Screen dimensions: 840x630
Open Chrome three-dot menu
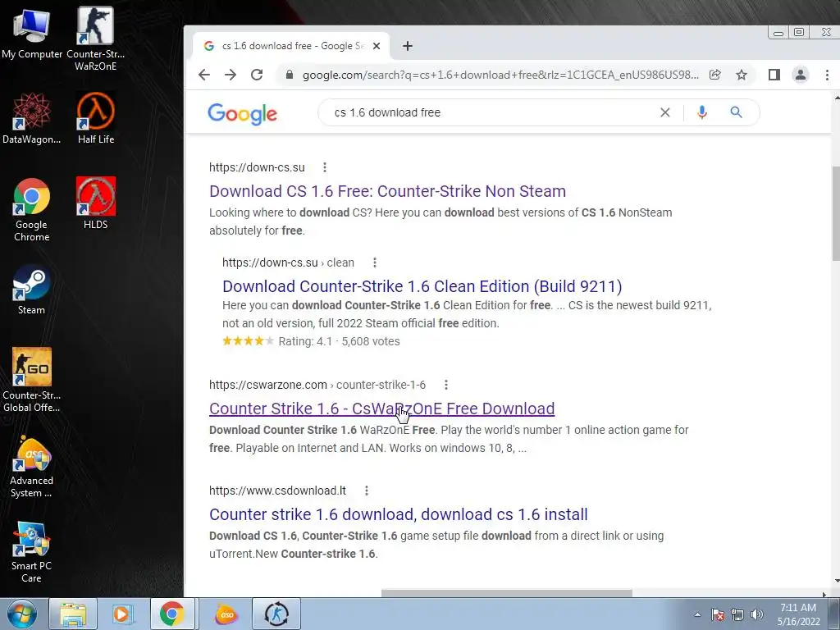click(827, 75)
